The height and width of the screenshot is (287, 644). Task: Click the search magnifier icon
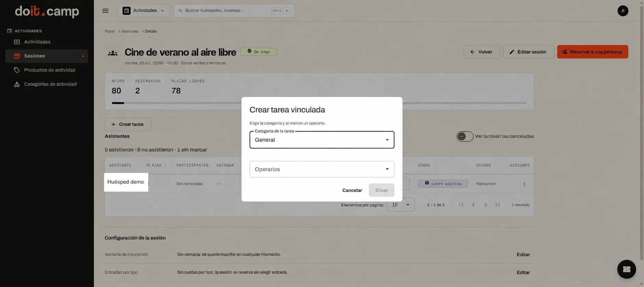pyautogui.click(x=180, y=11)
